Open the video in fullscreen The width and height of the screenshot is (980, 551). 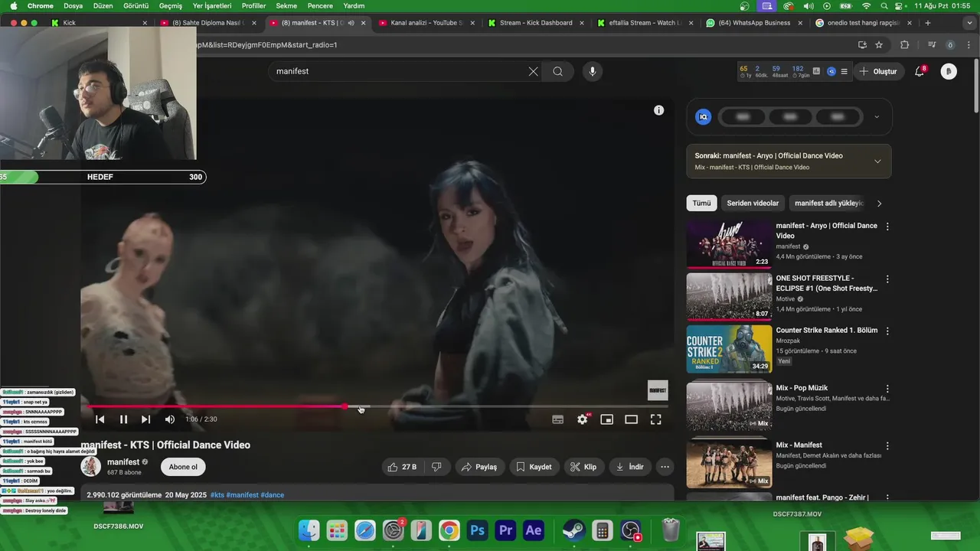[x=655, y=419]
